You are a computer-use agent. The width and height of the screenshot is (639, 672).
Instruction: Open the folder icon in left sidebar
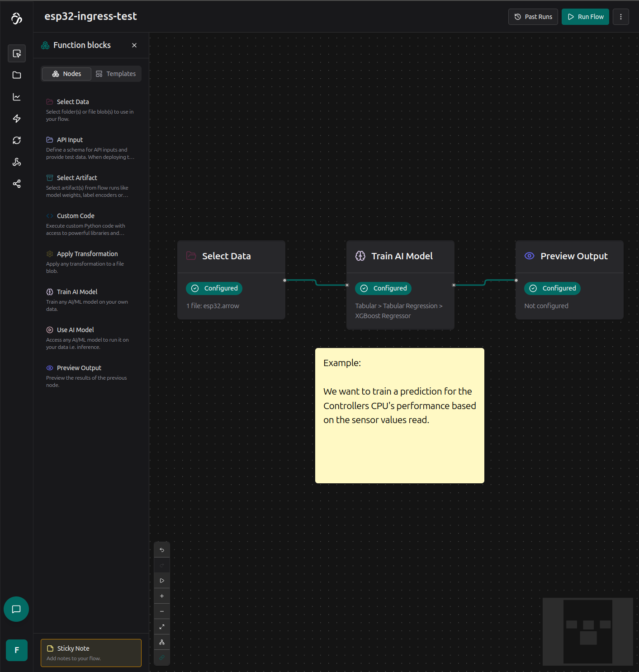(x=17, y=75)
